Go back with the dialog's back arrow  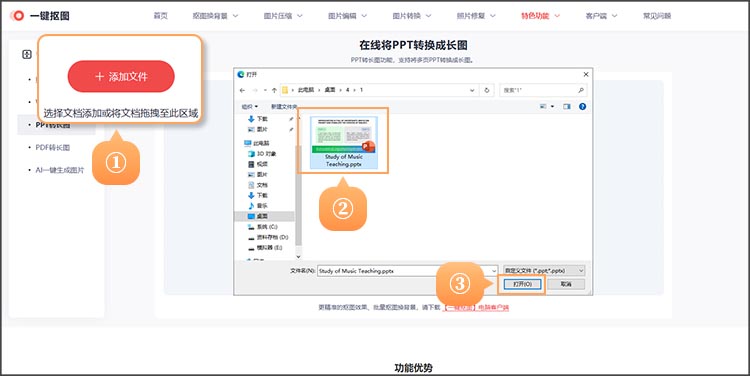click(243, 90)
